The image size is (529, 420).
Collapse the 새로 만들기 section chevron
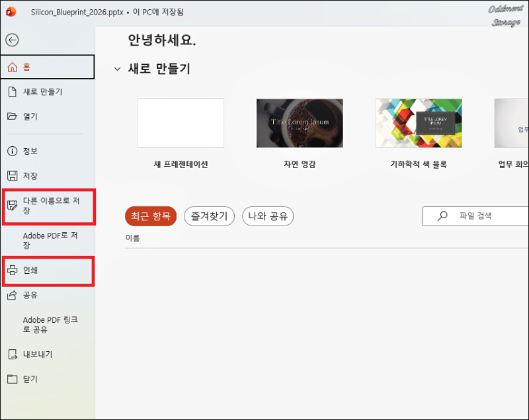pyautogui.click(x=117, y=69)
